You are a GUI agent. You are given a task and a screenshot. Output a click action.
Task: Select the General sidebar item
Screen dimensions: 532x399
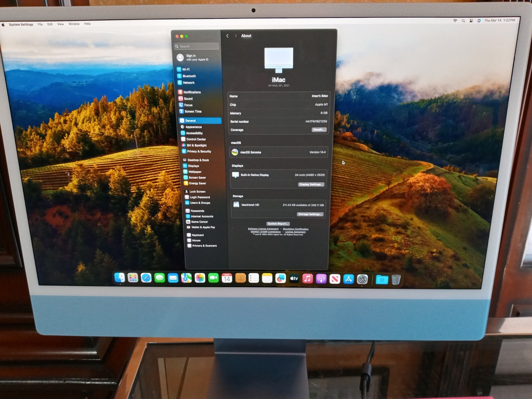click(200, 120)
